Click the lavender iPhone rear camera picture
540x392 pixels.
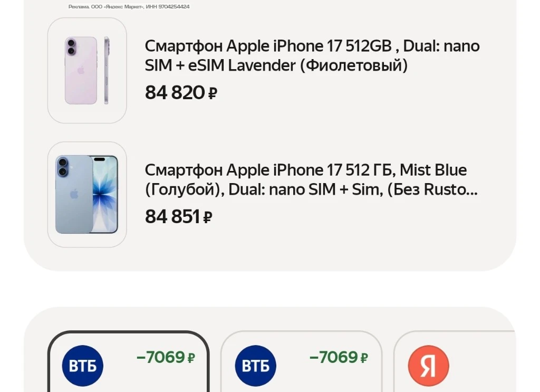[71, 47]
